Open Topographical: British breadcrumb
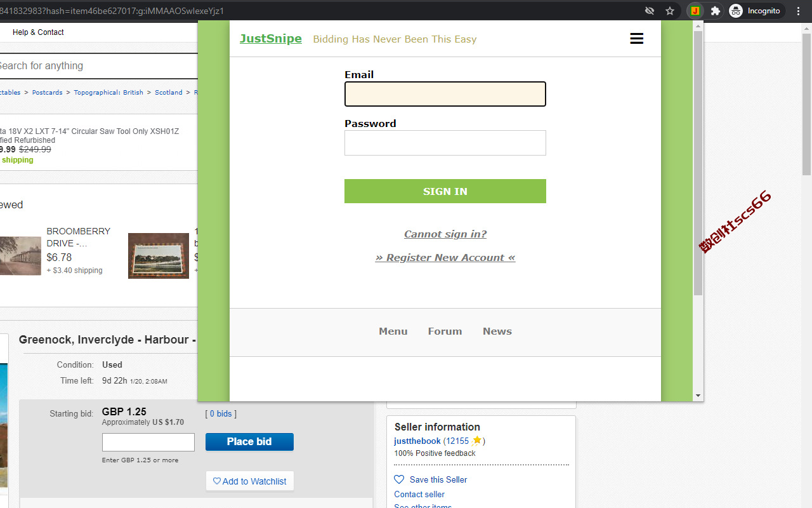This screenshot has width=812, height=508. (x=108, y=93)
